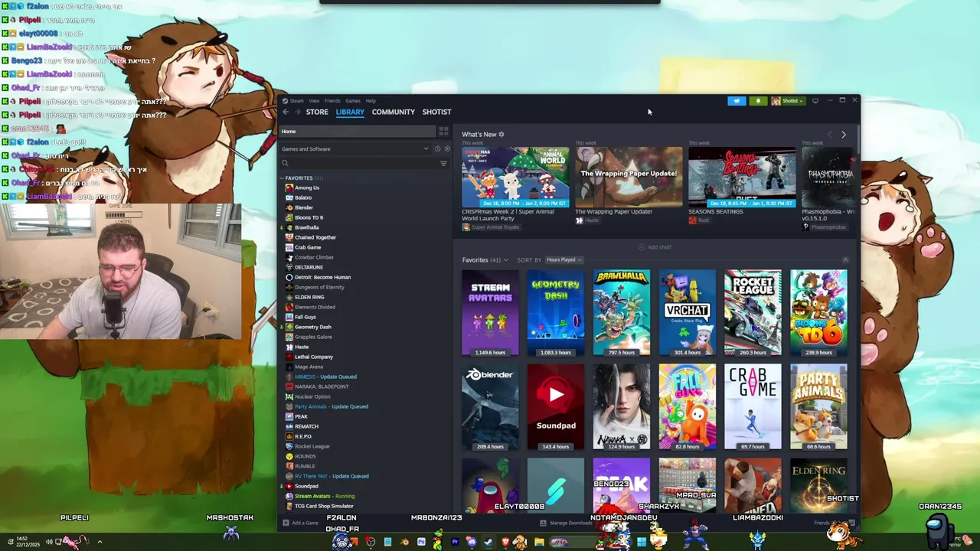980x551 pixels.
Task: Open advanced library filter options icon
Action: coord(443,163)
